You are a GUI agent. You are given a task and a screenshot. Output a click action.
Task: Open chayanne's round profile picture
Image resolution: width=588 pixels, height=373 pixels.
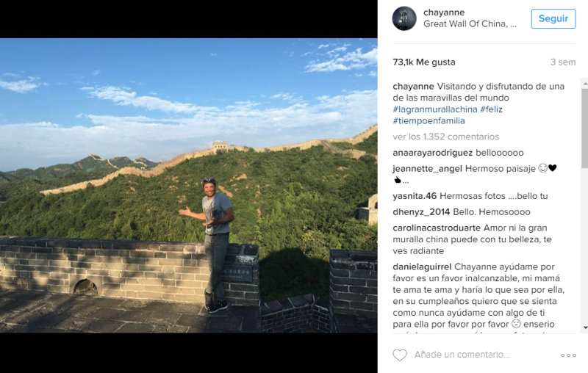[x=404, y=18]
